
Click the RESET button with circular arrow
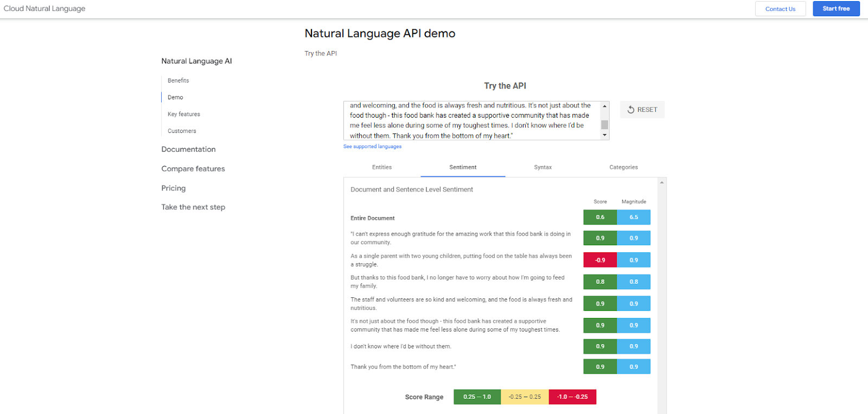point(642,110)
